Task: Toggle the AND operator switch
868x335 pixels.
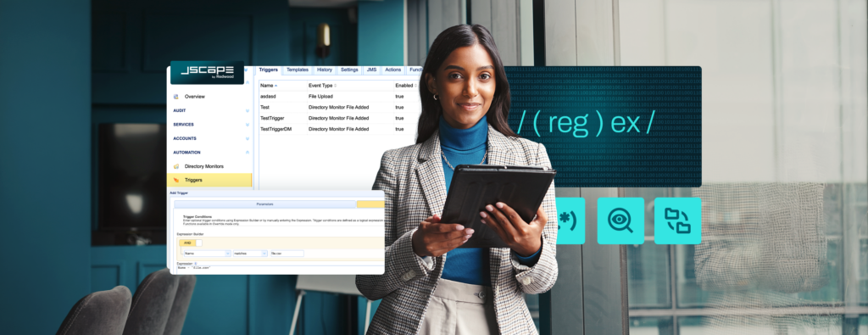Action: click(191, 243)
